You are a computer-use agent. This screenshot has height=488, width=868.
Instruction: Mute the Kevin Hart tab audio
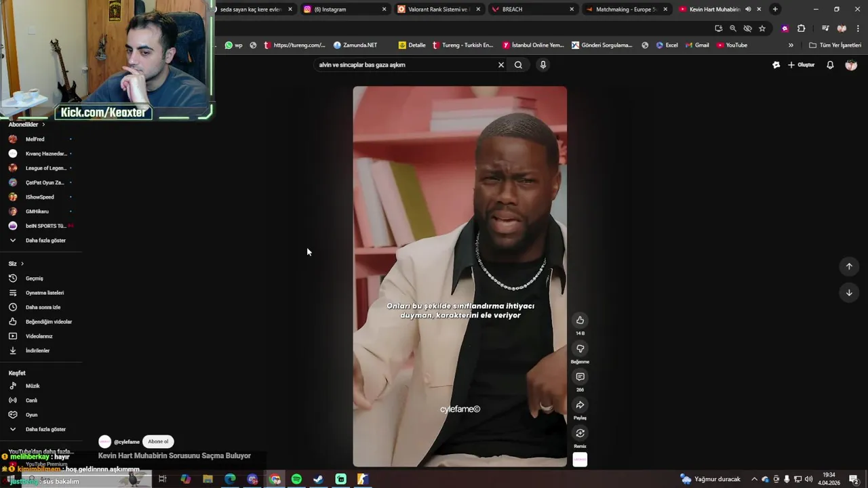[748, 9]
